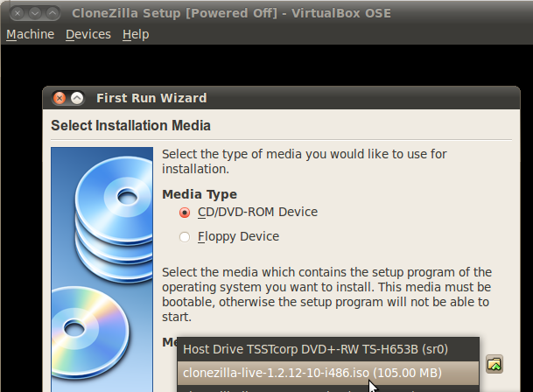This screenshot has width=533, height=392.
Task: Close the First Run Wizard dialog
Action: (x=60, y=98)
